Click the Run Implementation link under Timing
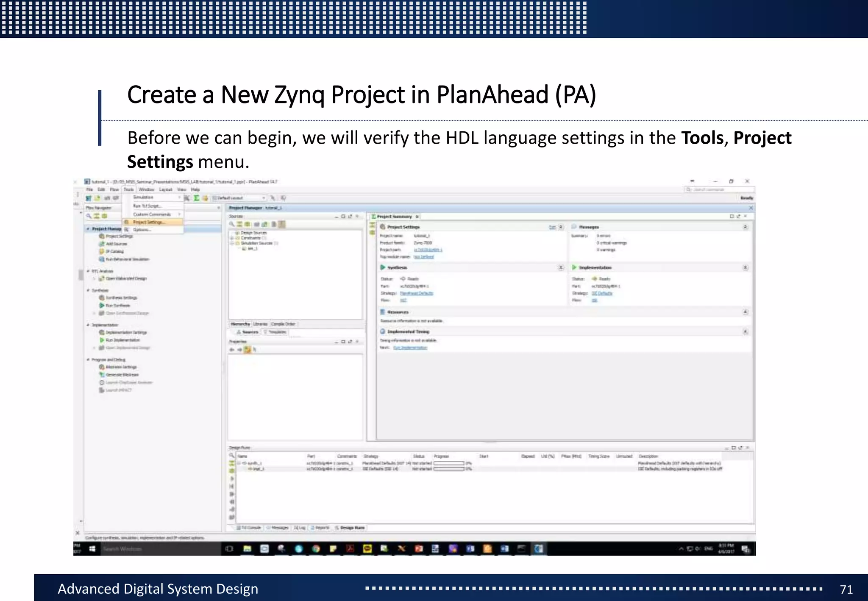Viewport: 868px width, 601px height. click(410, 348)
